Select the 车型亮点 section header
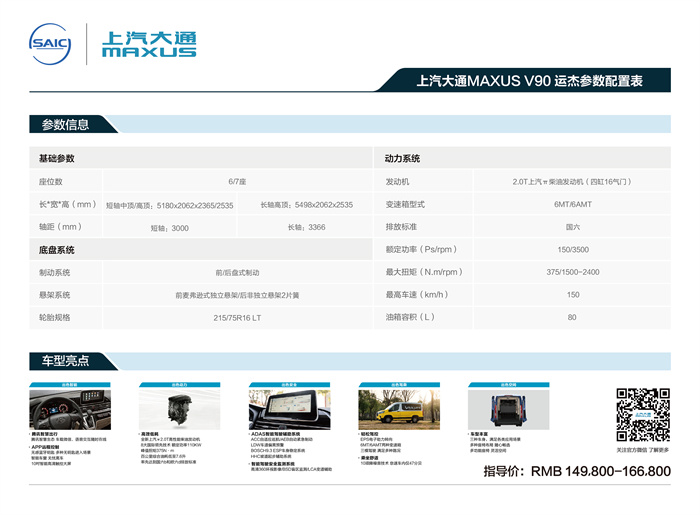The image size is (700, 515). (65, 360)
